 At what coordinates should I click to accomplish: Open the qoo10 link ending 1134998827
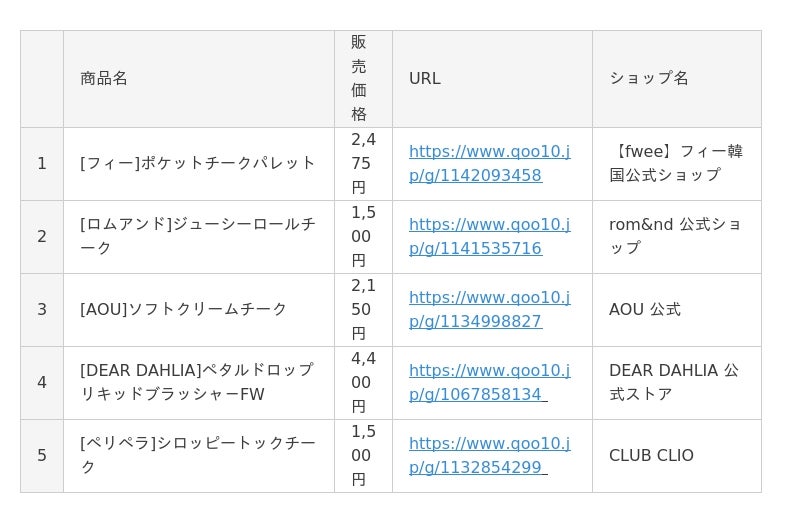point(489,309)
